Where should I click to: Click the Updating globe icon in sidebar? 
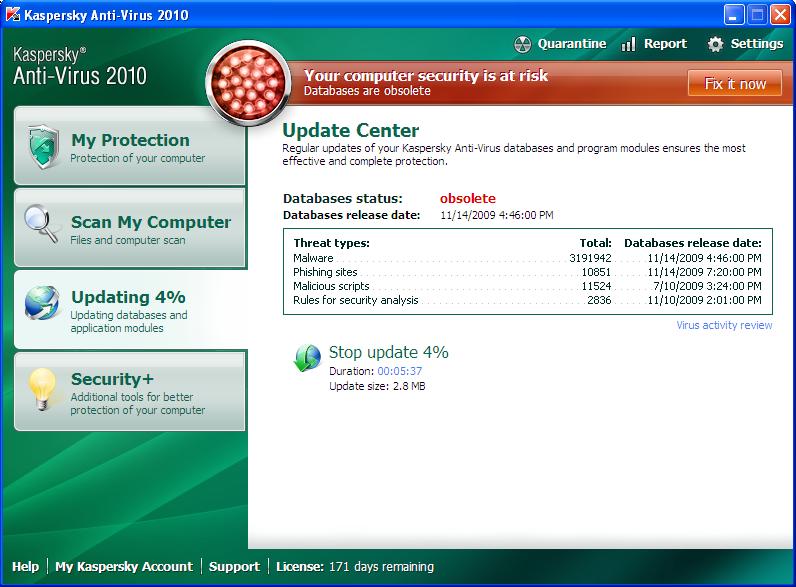point(42,303)
